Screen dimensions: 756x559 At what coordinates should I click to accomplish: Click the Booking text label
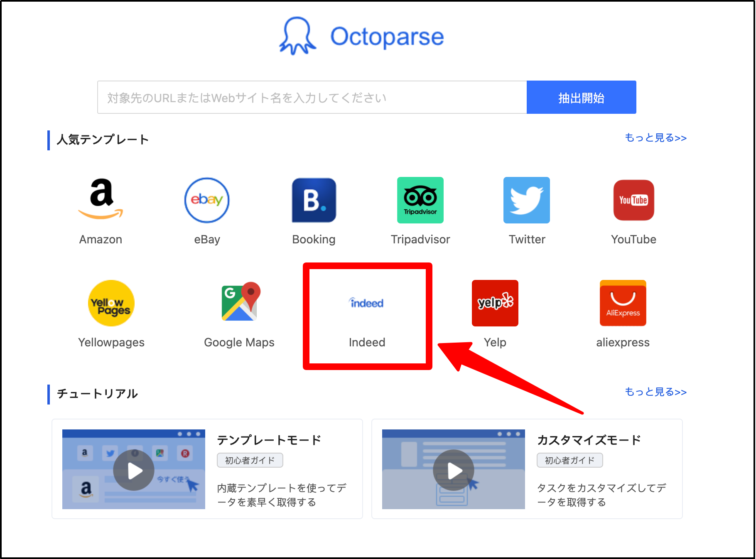click(314, 240)
